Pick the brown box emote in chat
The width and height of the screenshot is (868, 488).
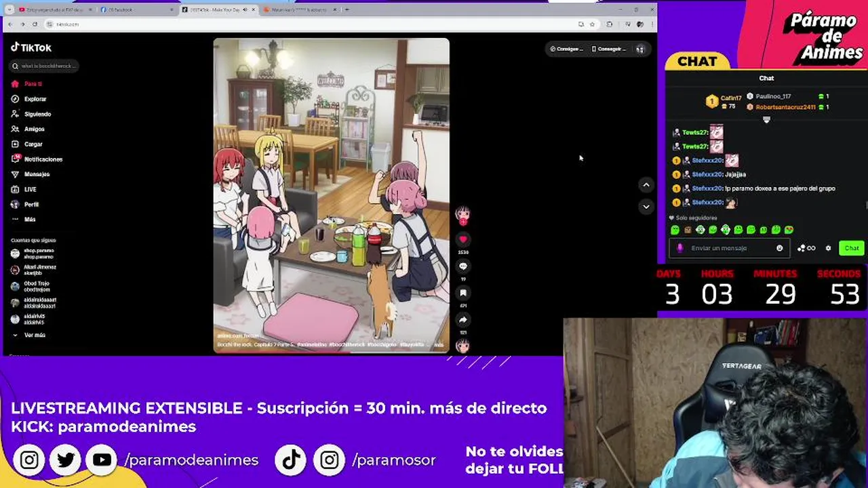tap(688, 230)
